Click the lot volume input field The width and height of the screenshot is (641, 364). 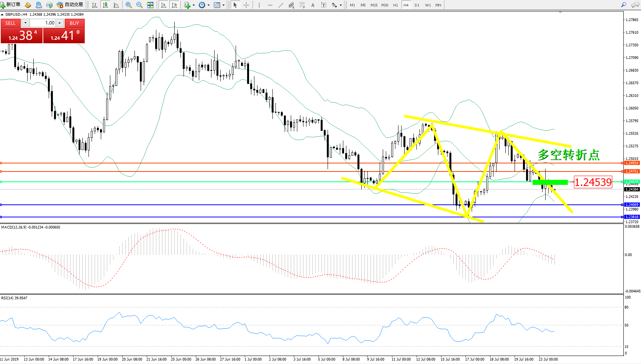[x=43, y=23]
